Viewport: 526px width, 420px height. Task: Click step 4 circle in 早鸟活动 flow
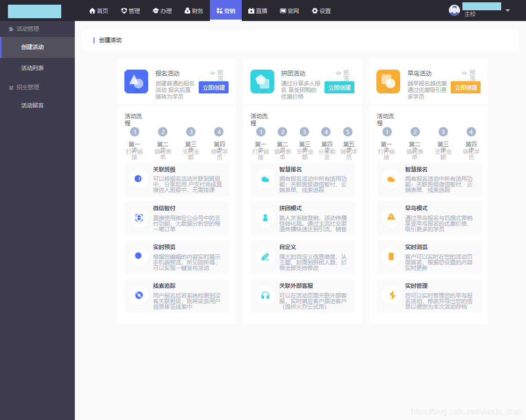click(x=471, y=132)
